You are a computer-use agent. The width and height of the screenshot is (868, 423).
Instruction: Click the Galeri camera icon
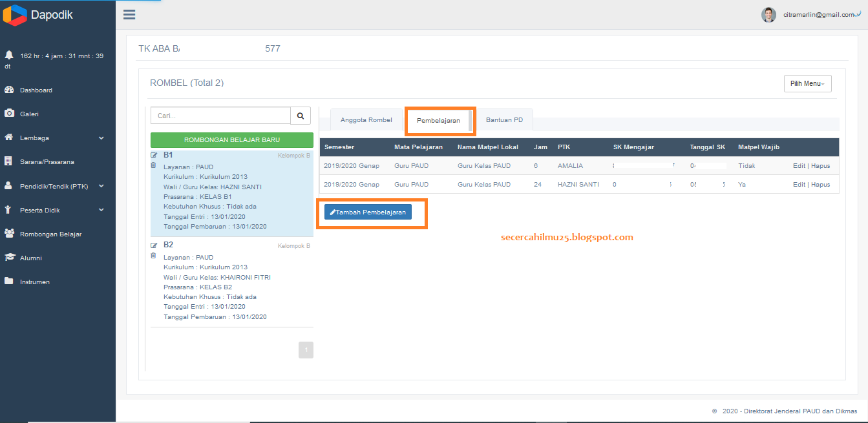coord(9,114)
